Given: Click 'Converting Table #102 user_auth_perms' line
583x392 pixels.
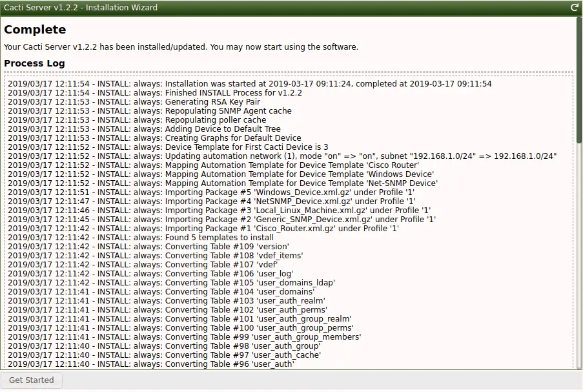Looking at the screenshot, I should pos(167,310).
